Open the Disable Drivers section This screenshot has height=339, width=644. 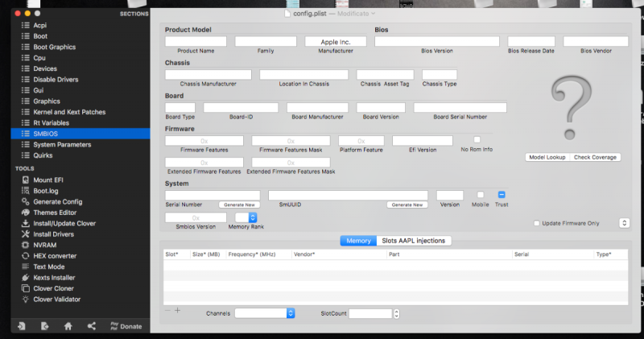pos(56,79)
